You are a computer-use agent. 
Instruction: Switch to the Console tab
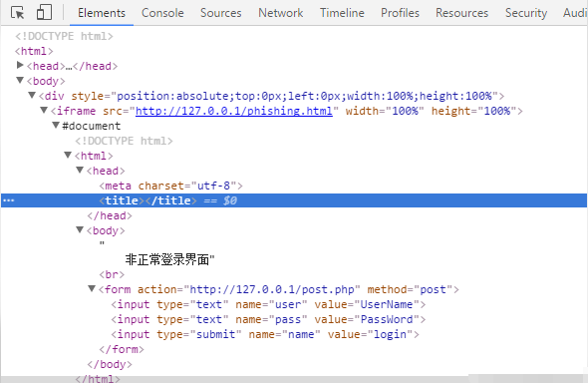coord(162,13)
